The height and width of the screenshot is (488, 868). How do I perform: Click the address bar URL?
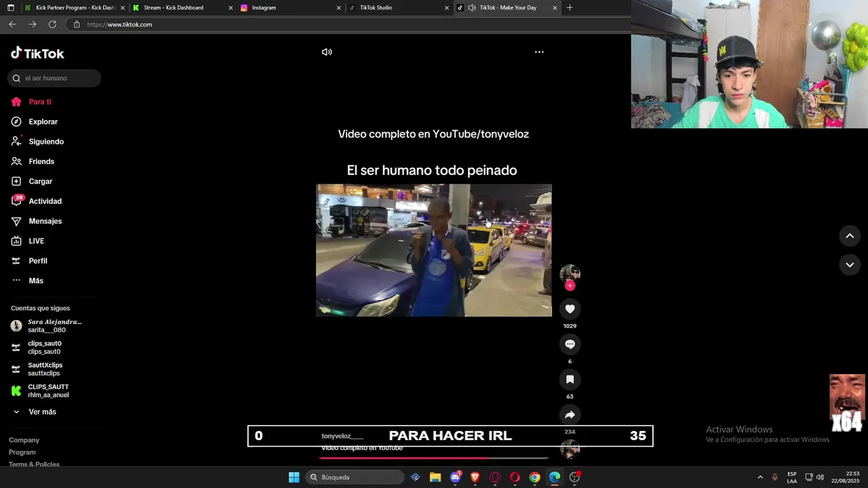(119, 24)
